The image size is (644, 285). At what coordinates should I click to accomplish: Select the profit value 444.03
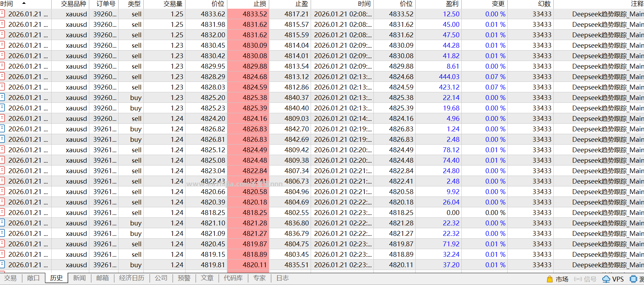449,77
